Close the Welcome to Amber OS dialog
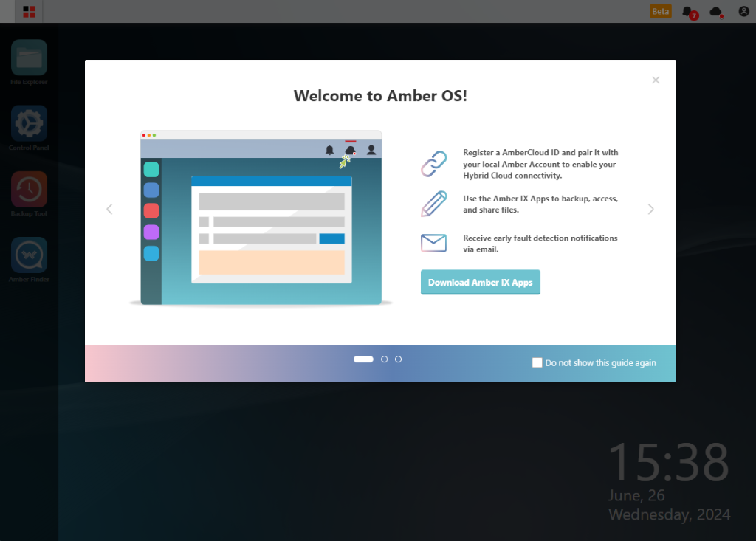Screen dimensions: 756x541 coord(656,80)
